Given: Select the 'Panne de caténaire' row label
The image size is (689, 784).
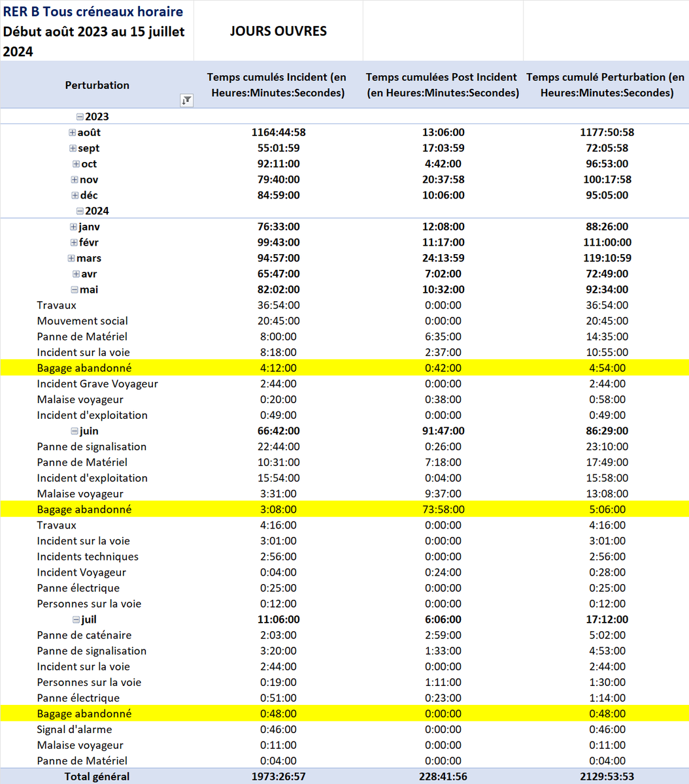Looking at the screenshot, I should click(x=84, y=635).
